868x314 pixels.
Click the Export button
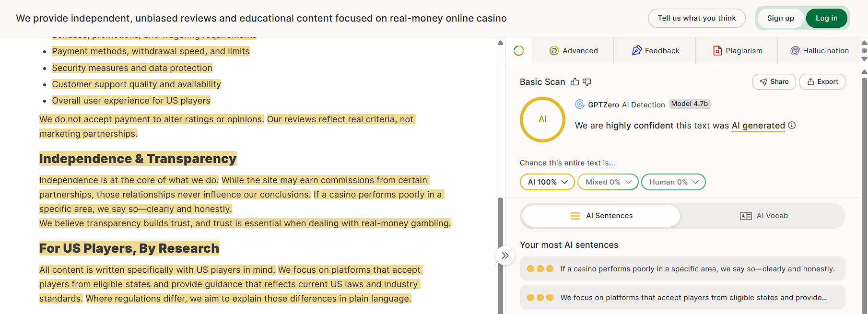coord(822,82)
